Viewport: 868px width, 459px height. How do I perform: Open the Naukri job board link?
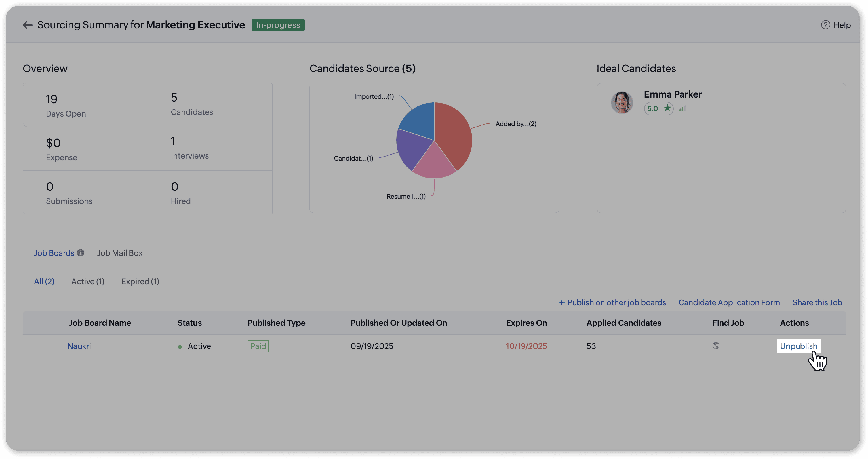79,346
